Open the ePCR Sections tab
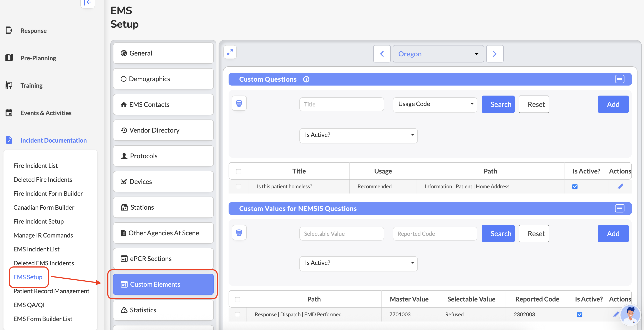The image size is (644, 330). (163, 259)
